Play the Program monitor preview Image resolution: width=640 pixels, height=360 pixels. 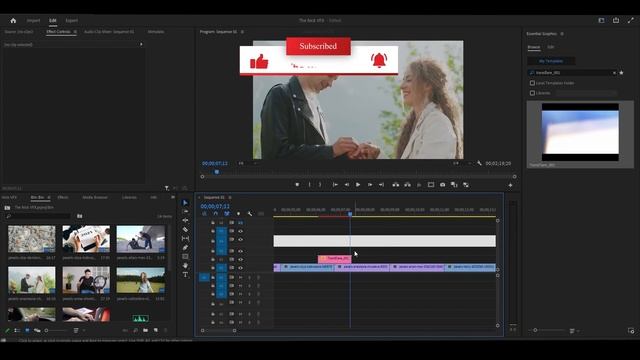358,185
